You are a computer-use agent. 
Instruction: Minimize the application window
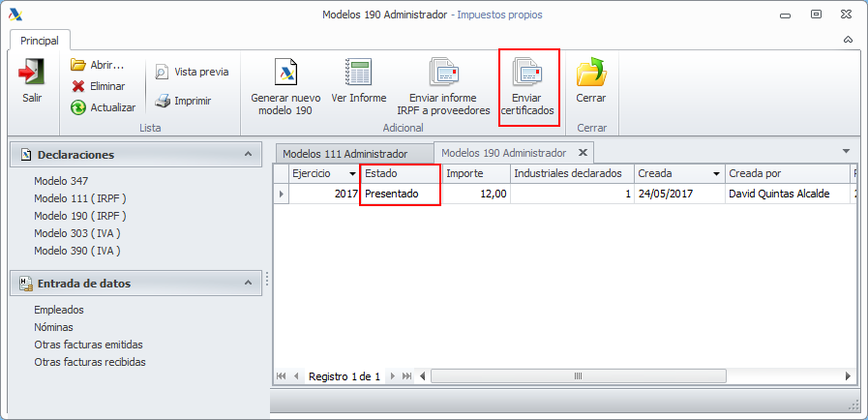point(785,15)
